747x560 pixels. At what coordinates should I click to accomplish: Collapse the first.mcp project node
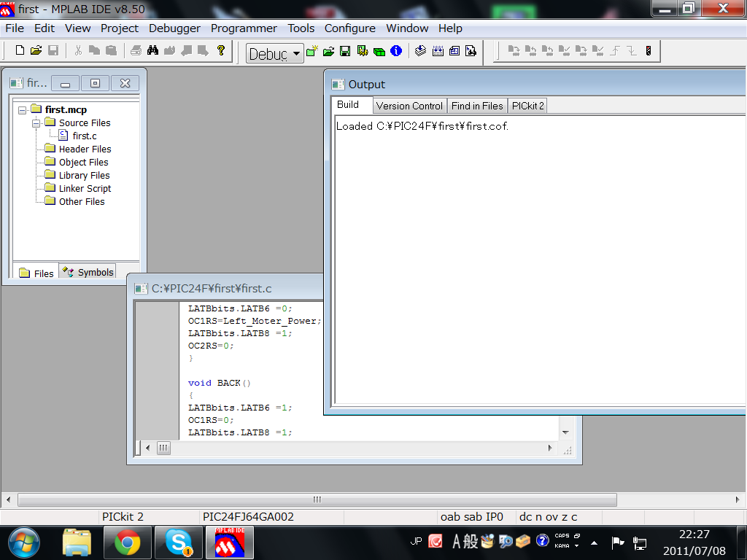tap(22, 110)
